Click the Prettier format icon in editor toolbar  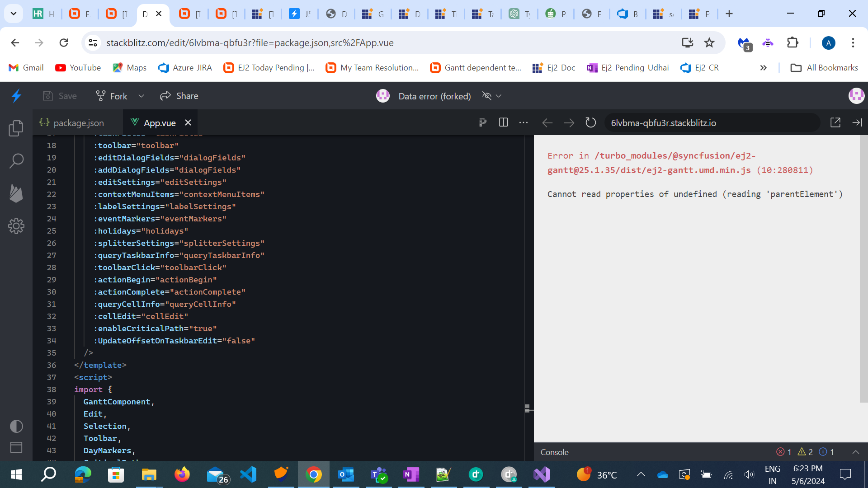483,122
